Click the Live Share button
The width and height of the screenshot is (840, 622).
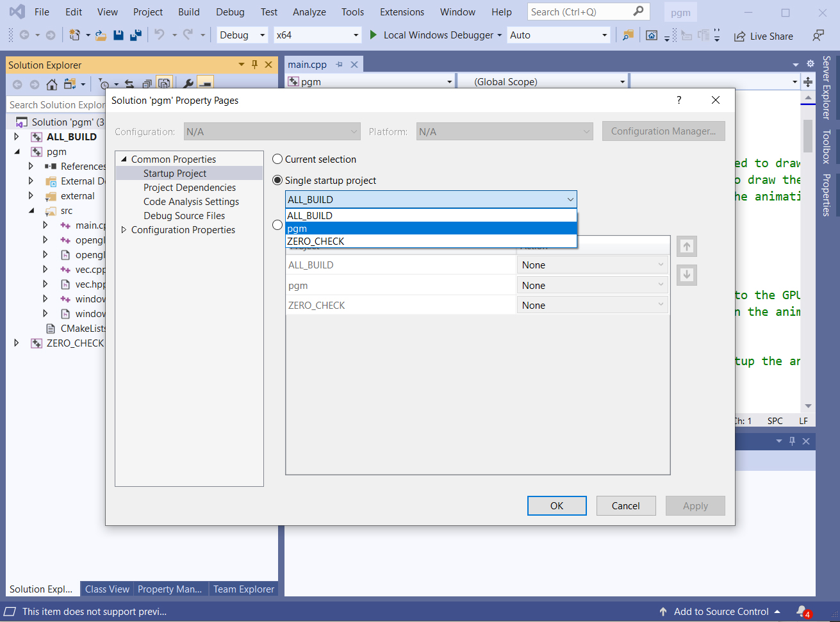(764, 36)
